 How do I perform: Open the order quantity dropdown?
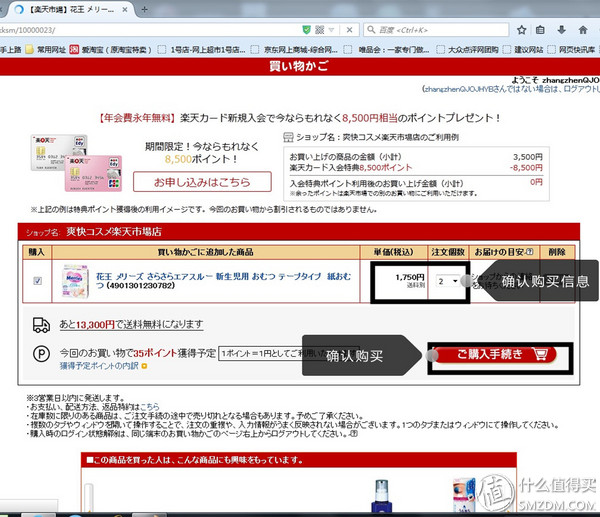point(447,281)
